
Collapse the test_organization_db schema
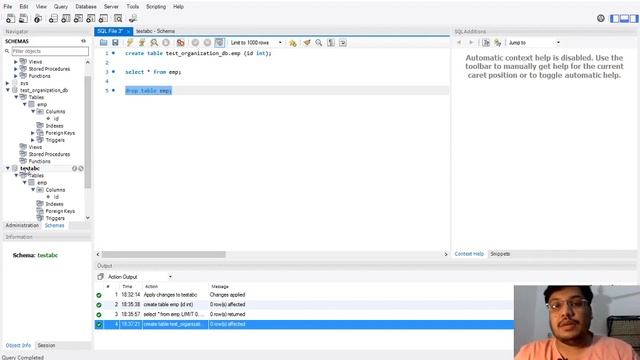coord(8,90)
